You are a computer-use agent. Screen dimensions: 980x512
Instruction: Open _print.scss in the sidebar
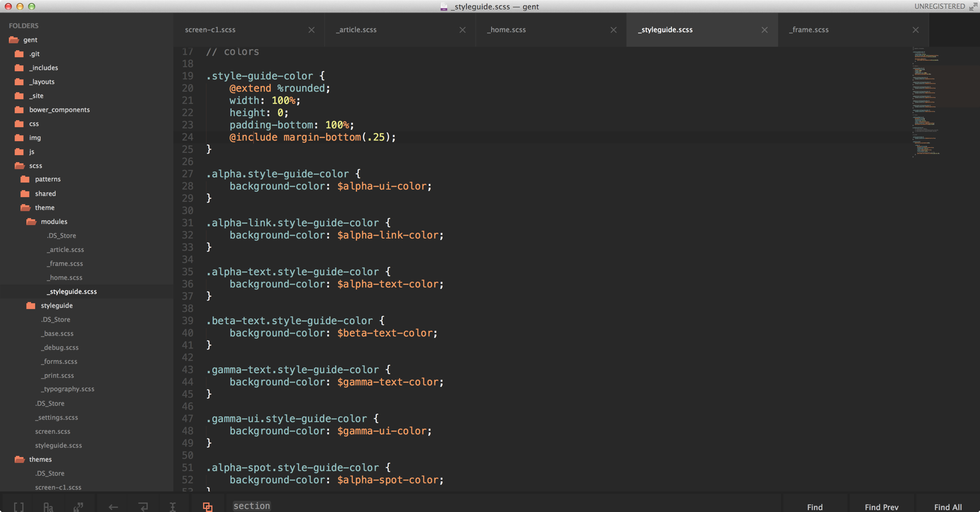(x=57, y=376)
